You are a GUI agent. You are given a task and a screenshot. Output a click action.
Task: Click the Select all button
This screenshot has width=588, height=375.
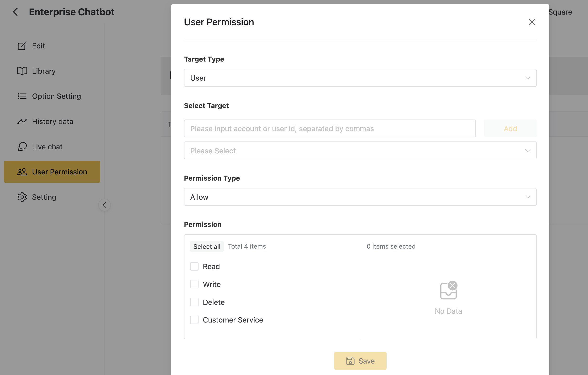pos(207,247)
